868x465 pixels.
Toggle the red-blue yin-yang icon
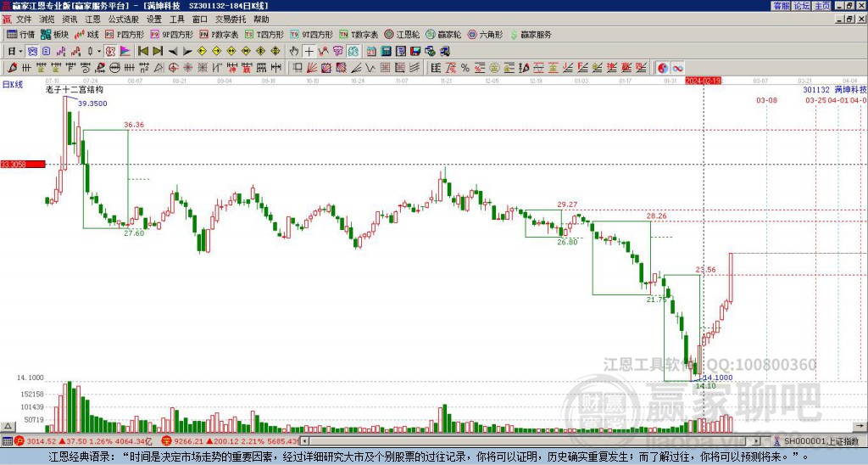pyautogui.click(x=663, y=68)
